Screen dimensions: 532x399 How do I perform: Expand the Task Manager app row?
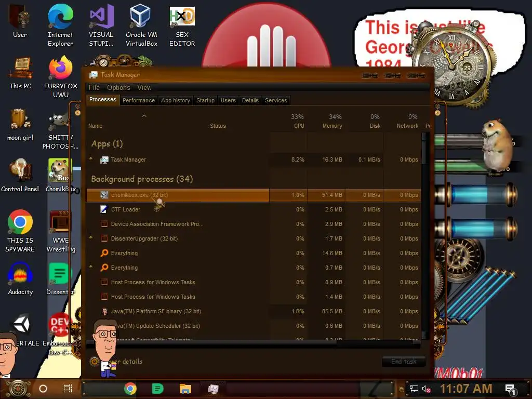(x=91, y=159)
